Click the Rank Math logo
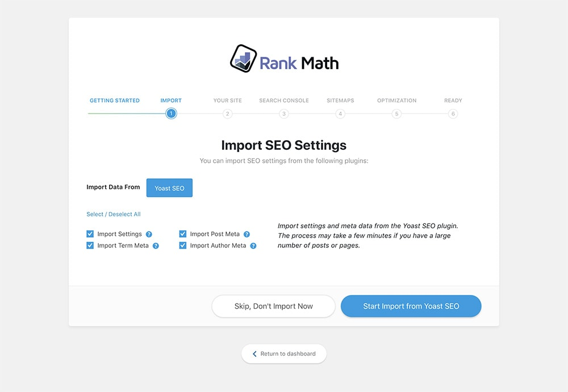 284,59
